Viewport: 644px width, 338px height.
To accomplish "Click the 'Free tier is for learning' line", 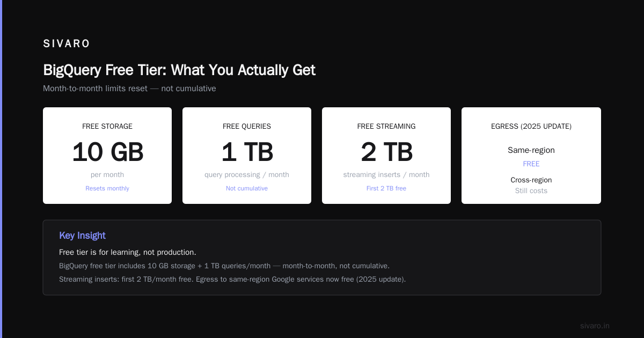I will click(x=128, y=252).
